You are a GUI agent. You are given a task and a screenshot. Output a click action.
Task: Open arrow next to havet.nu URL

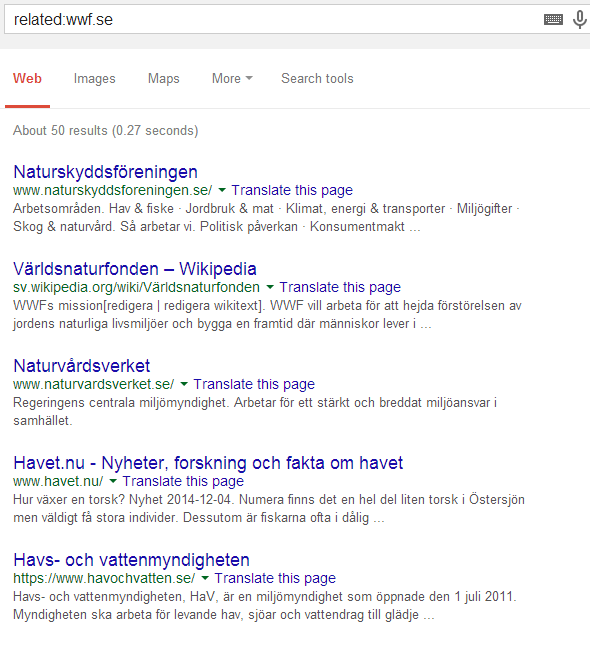point(113,481)
